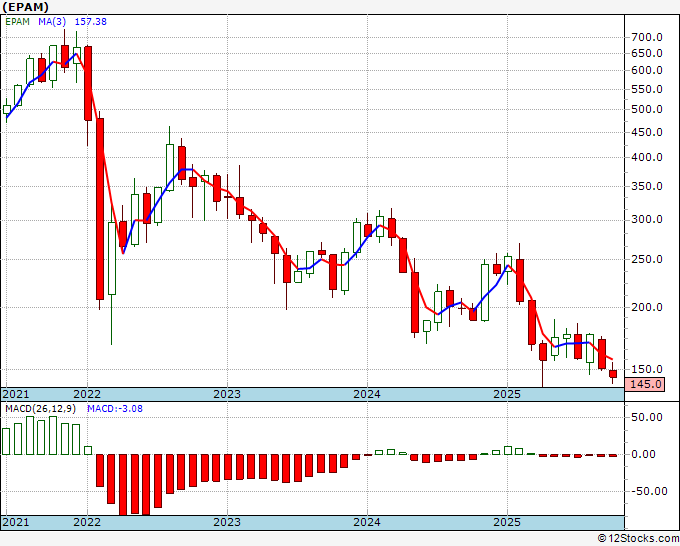Select the EPAM legend label
The image size is (680, 546).
point(17,22)
